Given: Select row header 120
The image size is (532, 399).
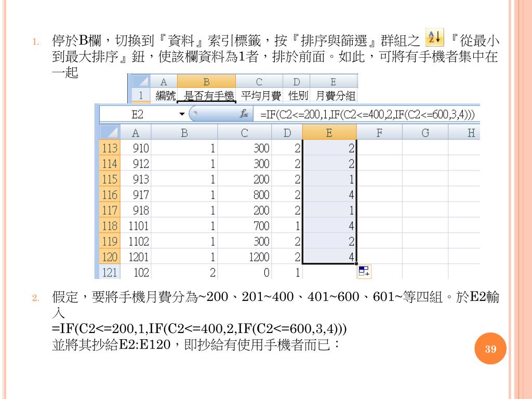Looking at the screenshot, I should 110,257.
